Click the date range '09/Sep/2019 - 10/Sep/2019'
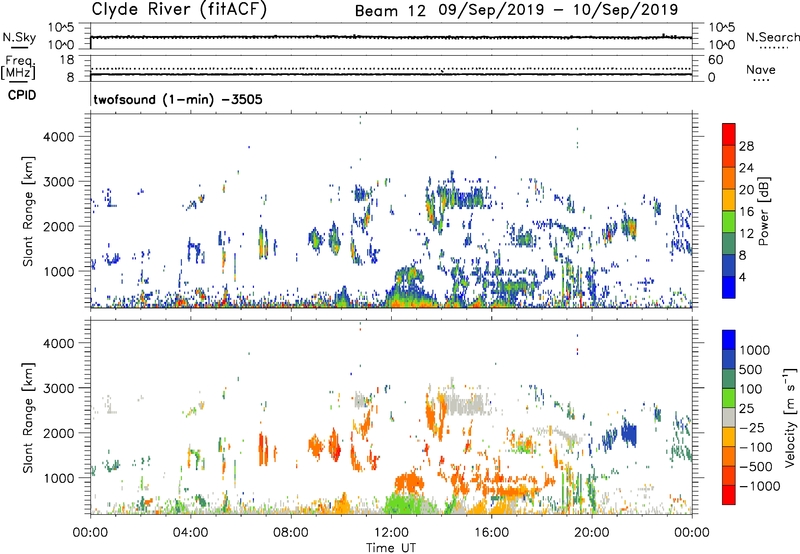Screen dimensions: 800x554 [x=558, y=10]
